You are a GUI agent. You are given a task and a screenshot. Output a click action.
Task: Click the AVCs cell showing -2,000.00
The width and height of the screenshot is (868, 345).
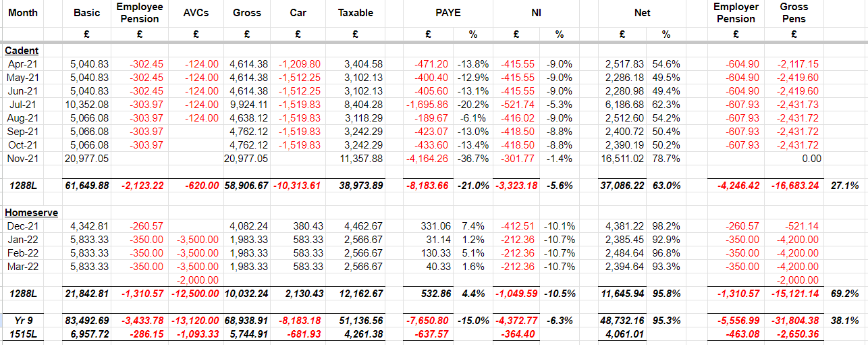pos(196,280)
